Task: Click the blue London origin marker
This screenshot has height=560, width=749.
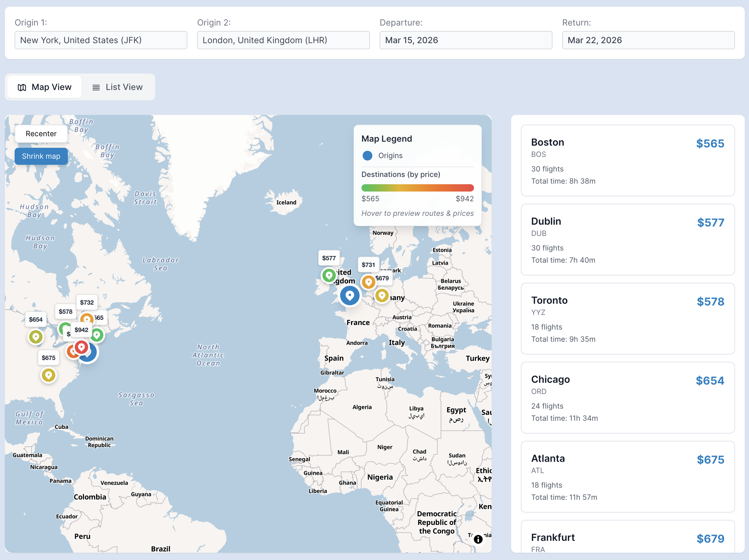Action: coord(350,296)
